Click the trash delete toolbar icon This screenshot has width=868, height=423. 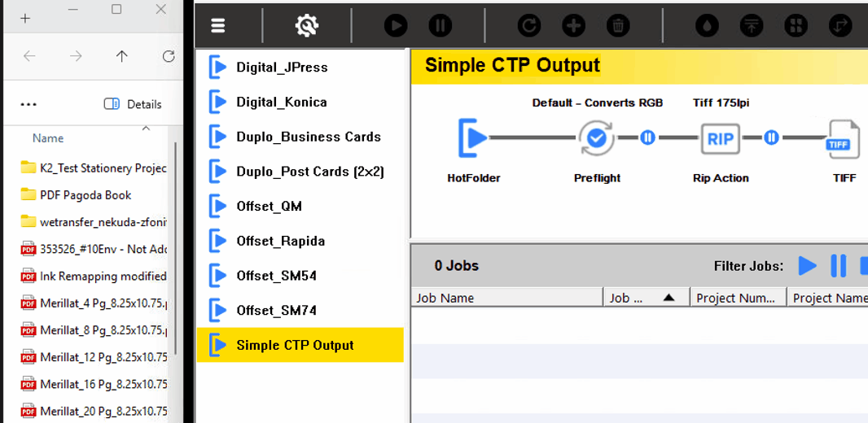pos(618,25)
